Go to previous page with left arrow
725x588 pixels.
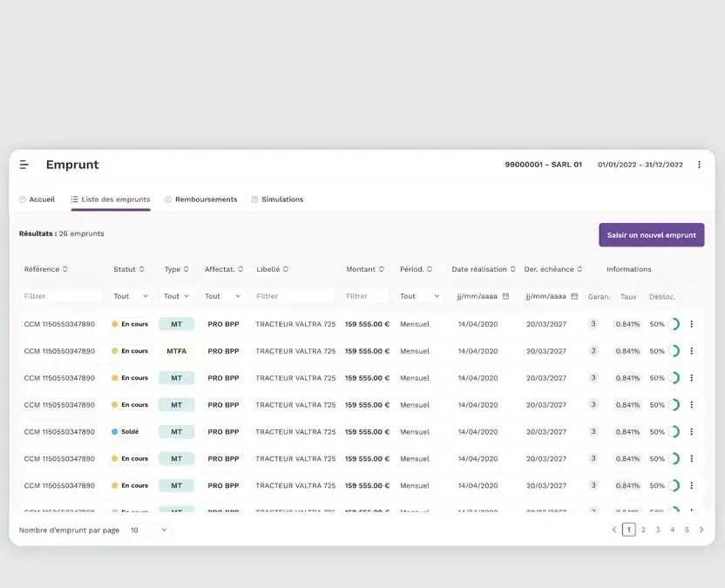click(614, 530)
